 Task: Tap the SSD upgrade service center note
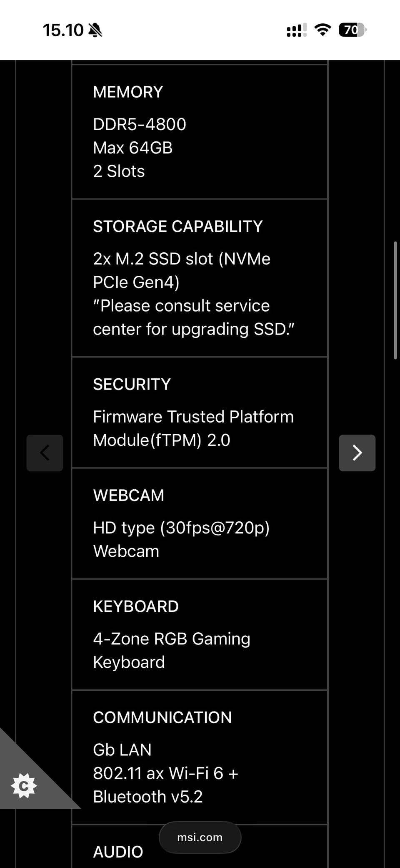pyautogui.click(x=193, y=317)
